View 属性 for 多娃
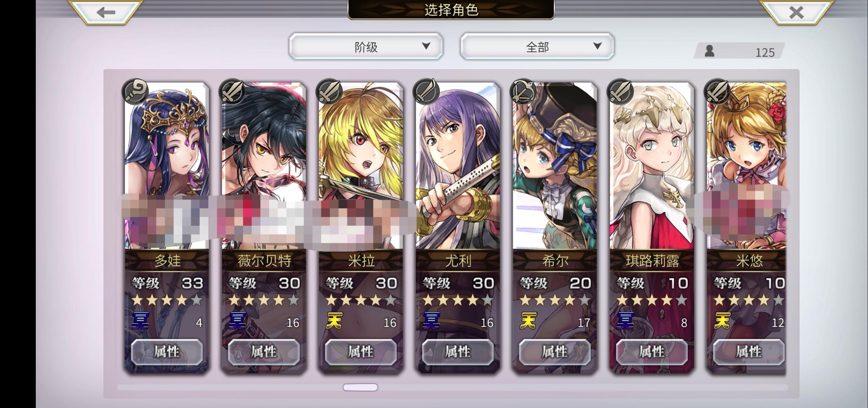Image resolution: width=868 pixels, height=408 pixels. [167, 352]
